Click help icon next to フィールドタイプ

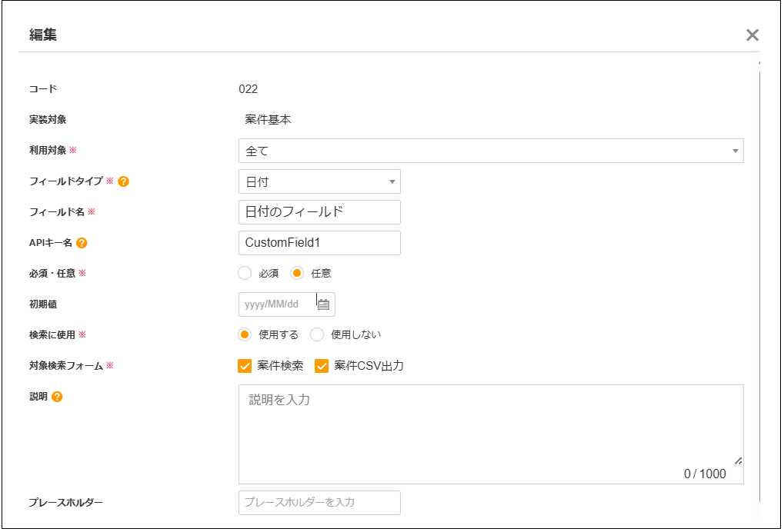click(x=123, y=181)
